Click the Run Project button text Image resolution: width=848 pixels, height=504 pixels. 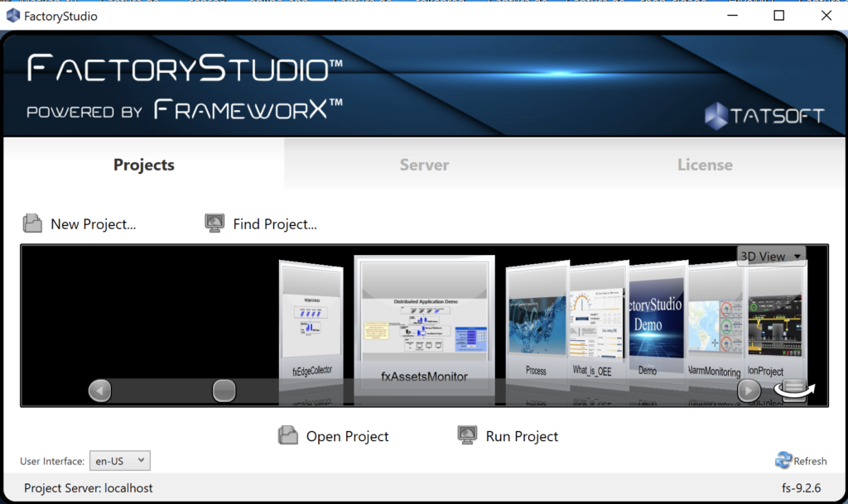pos(522,436)
